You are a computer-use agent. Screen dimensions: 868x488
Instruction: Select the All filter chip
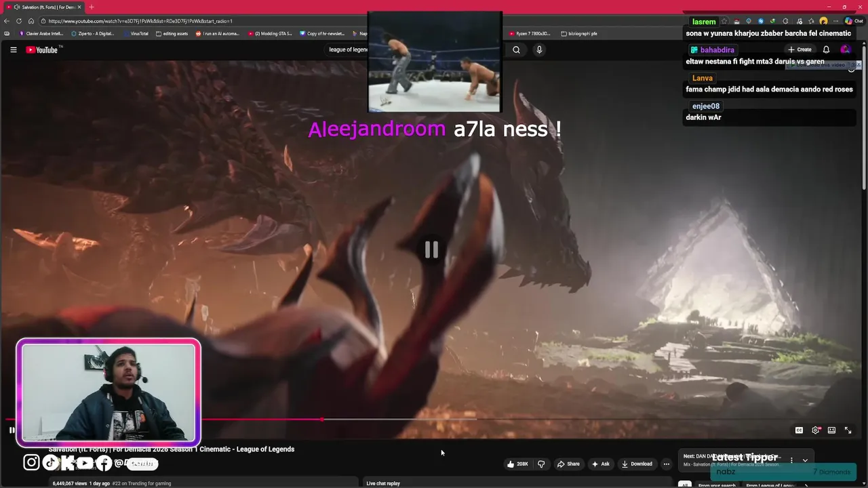tap(685, 485)
